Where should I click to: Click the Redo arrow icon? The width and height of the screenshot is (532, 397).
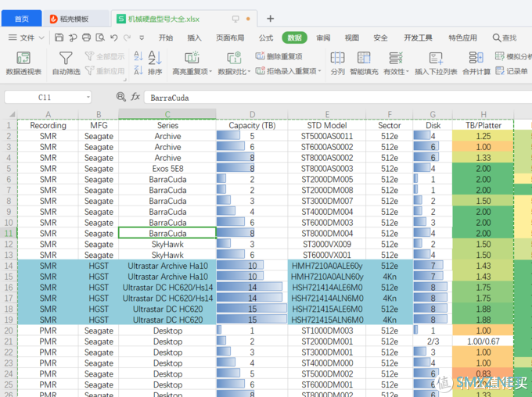[x=128, y=38]
